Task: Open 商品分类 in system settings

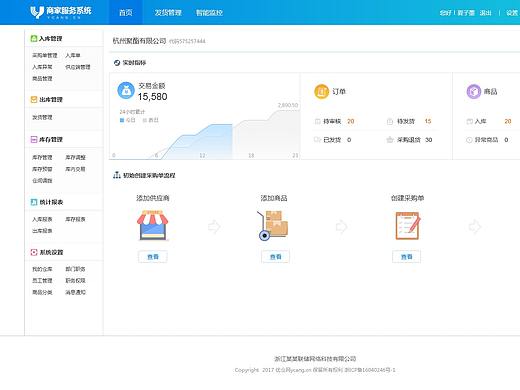Action: pyautogui.click(x=42, y=292)
